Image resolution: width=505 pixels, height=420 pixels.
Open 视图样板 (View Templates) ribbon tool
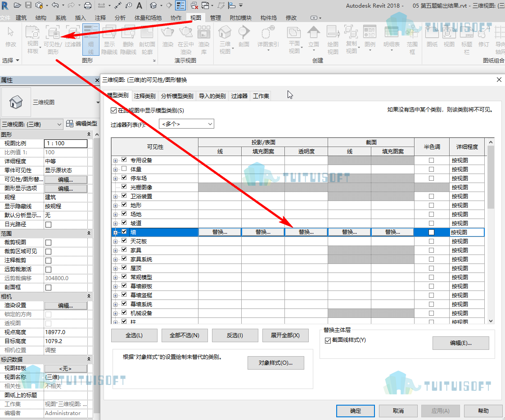[x=32, y=39]
